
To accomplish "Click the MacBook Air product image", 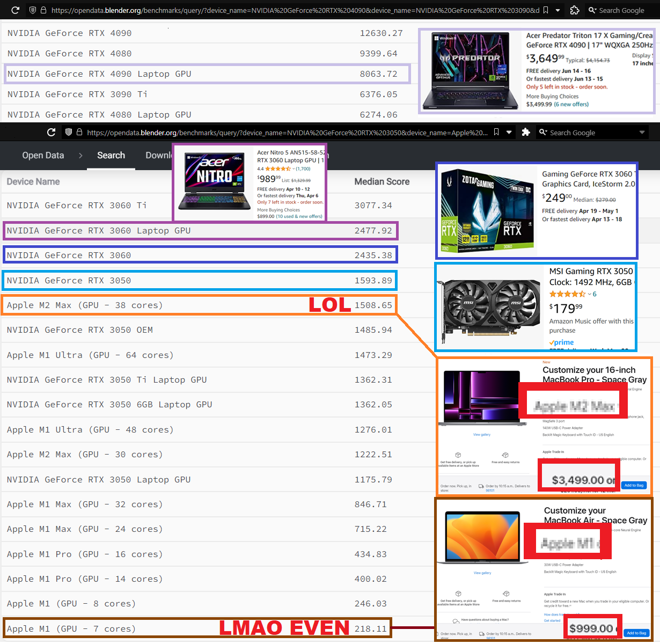I will coord(483,537).
